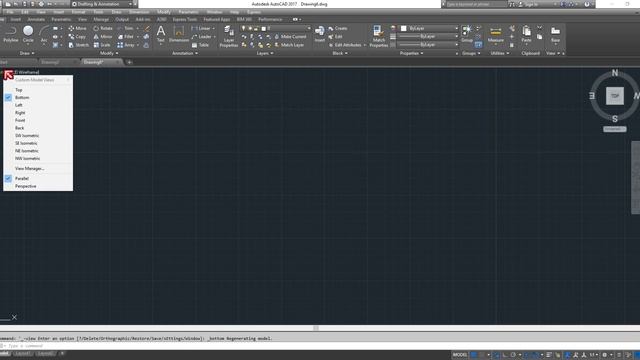Click Make Current layer button
The width and height of the screenshot is (640, 360).
tap(290, 37)
